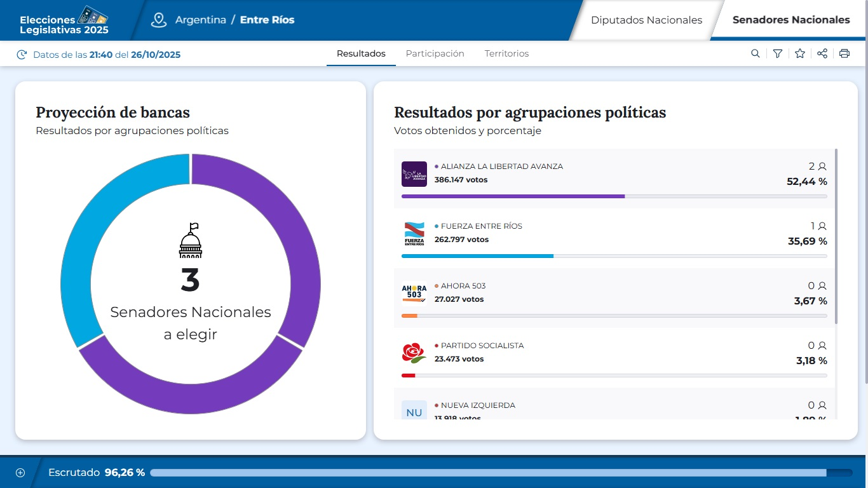Select the Senadores Nacionales tab
This screenshot has width=868, height=488.
pyautogui.click(x=790, y=20)
